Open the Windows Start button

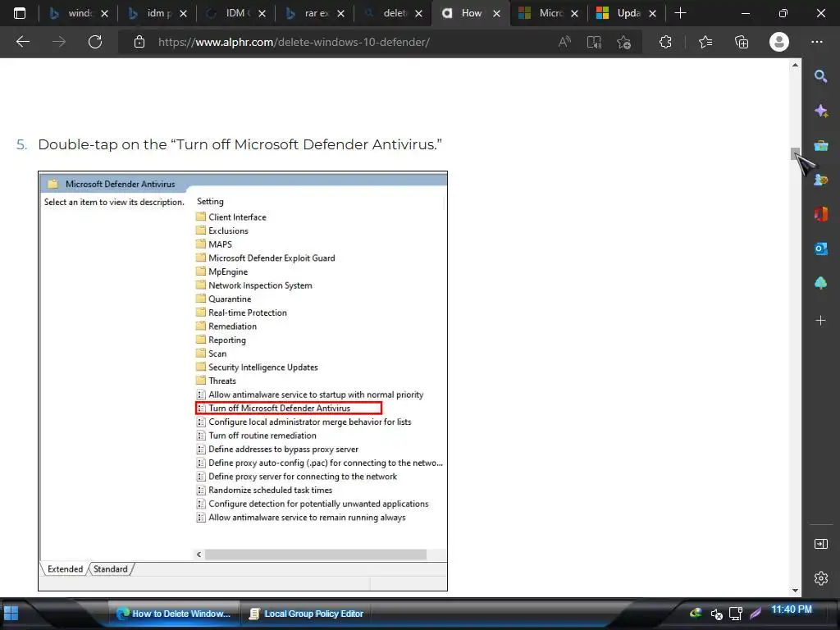11,614
